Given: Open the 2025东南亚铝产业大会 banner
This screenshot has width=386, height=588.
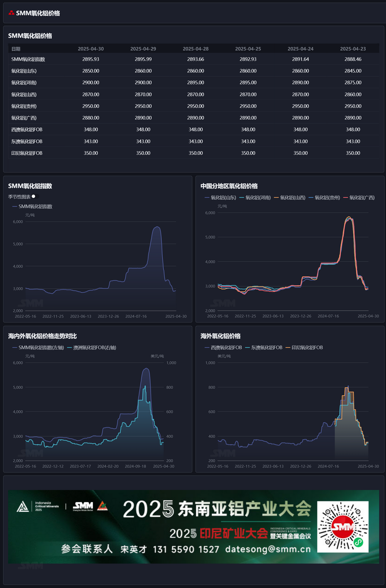Looking at the screenshot, I should pyautogui.click(x=193, y=526).
